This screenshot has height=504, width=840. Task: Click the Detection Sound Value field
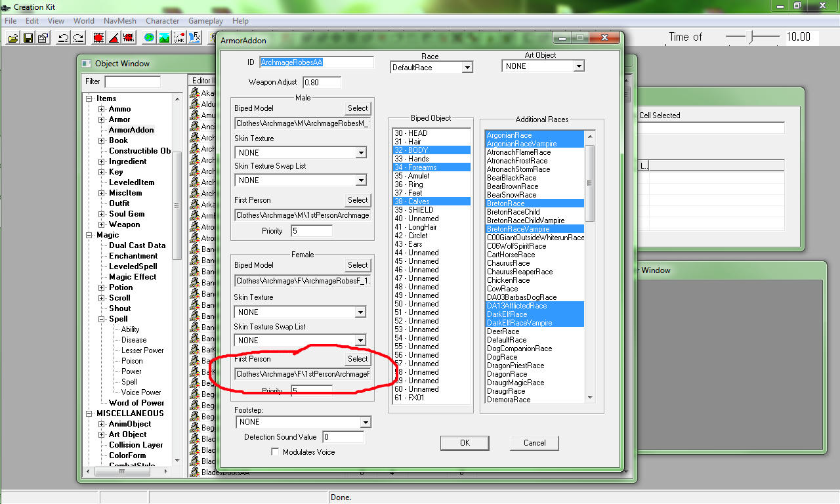[x=343, y=437]
